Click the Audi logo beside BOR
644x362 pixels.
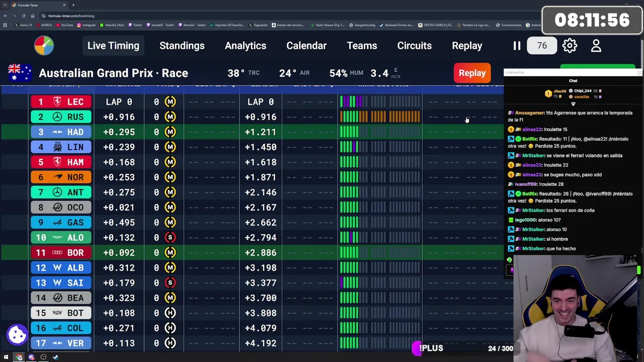[x=57, y=253]
